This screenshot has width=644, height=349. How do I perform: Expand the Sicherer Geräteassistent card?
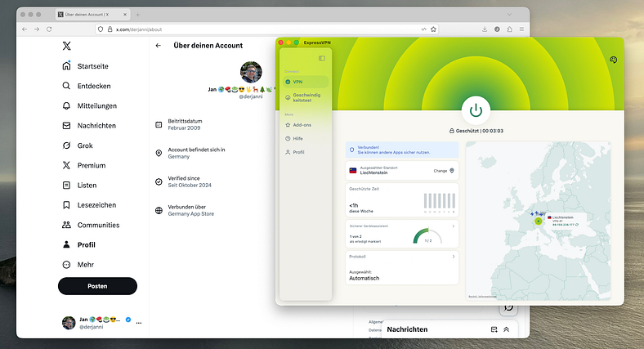pos(454,226)
